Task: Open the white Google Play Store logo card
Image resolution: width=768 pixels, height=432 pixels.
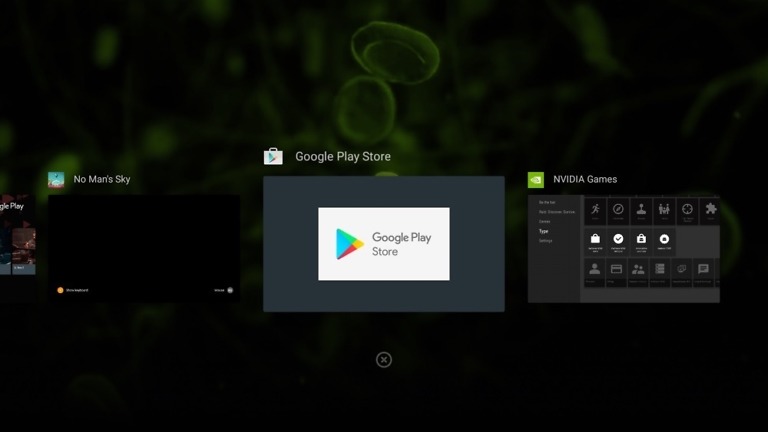Action: 384,244
